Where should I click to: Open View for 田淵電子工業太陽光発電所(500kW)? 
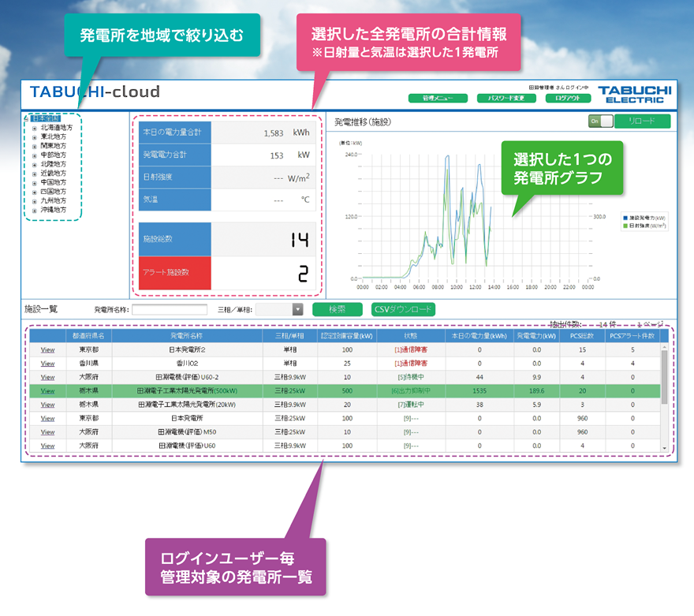click(x=47, y=390)
